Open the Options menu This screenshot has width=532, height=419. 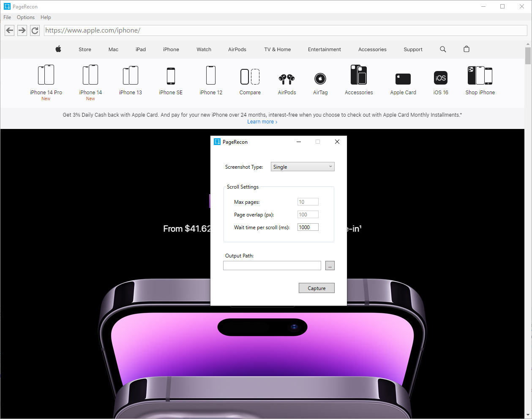[26, 17]
